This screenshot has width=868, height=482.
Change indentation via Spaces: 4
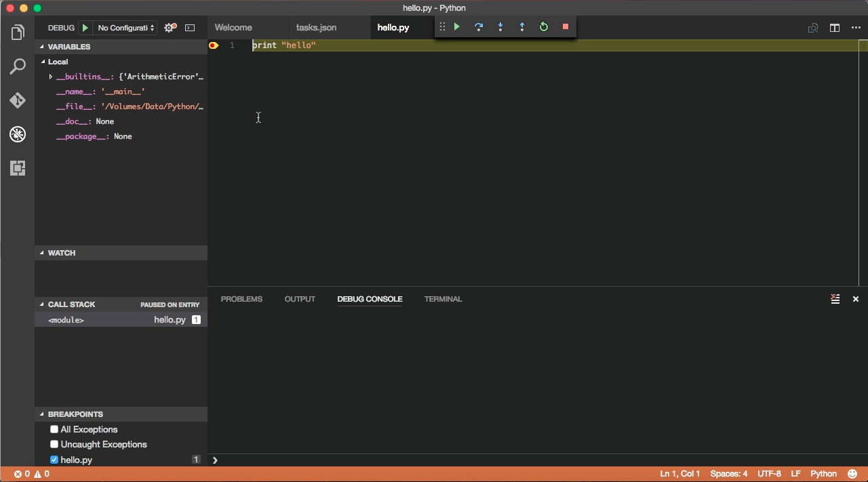pos(729,475)
